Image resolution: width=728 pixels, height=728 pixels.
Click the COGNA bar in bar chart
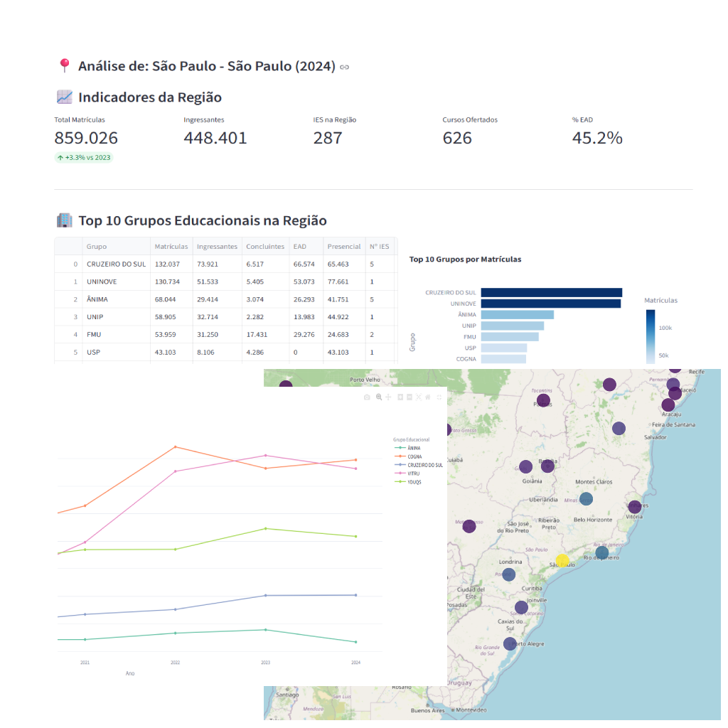click(503, 359)
